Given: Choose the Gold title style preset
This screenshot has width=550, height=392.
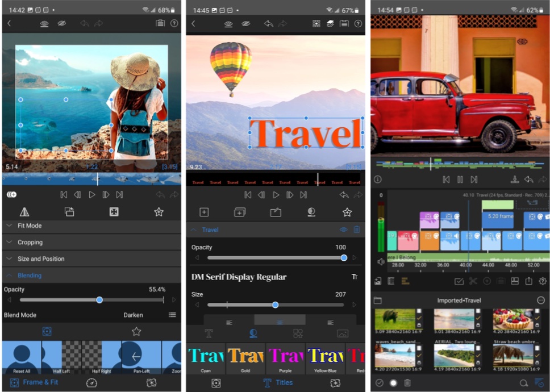Looking at the screenshot, I should (x=245, y=358).
